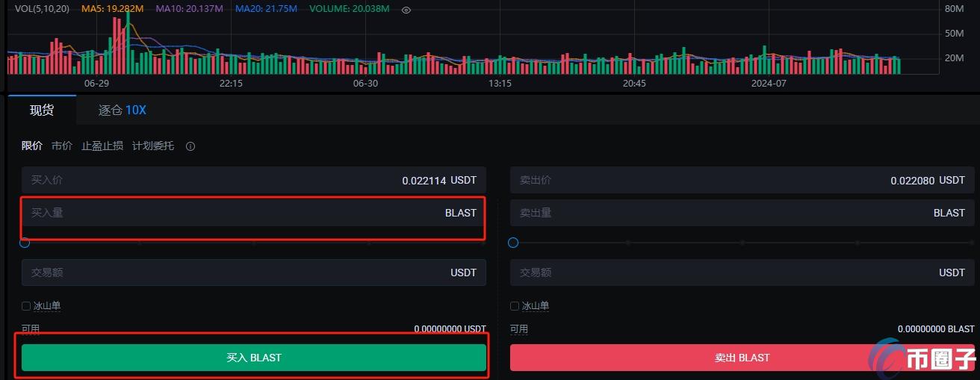Click the sell amount slider handle
The image size is (980, 380).
click(513, 243)
